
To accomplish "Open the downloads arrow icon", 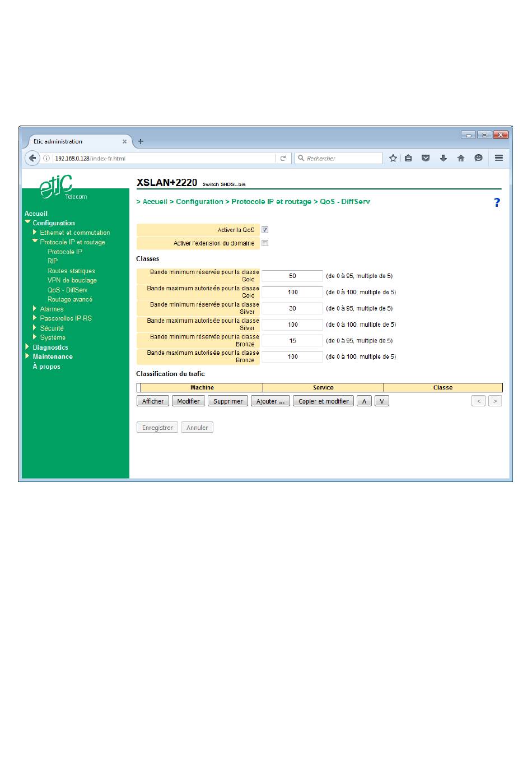I will click(x=443, y=158).
